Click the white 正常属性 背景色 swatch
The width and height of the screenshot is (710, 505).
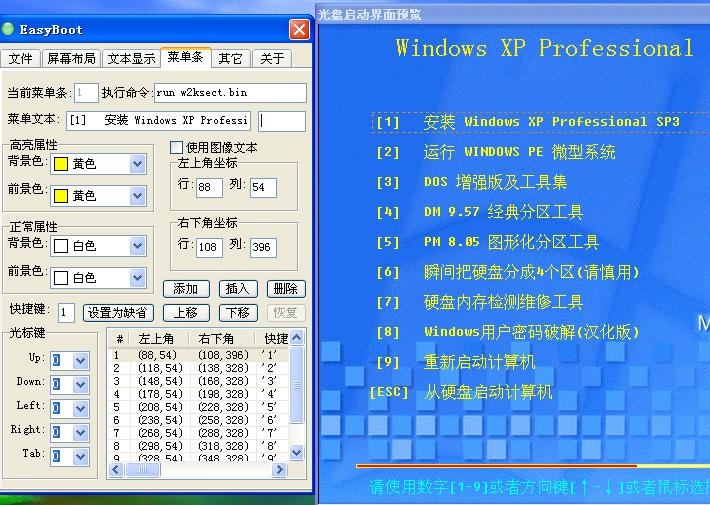(x=61, y=246)
